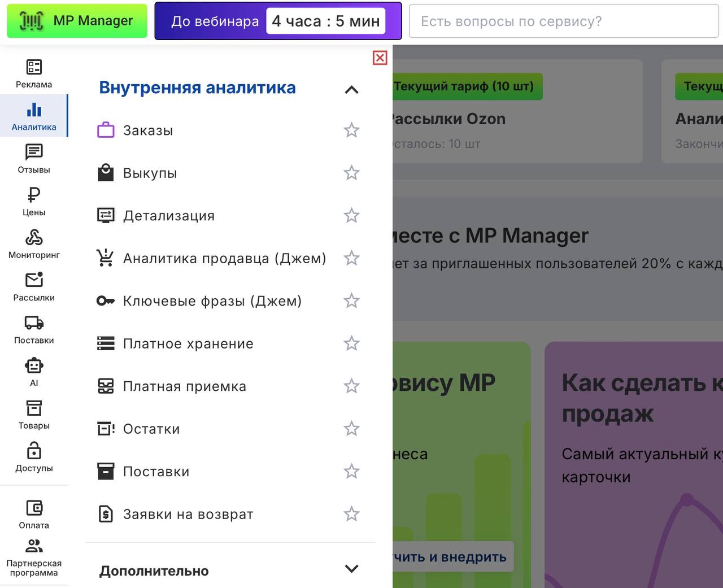
Task: Expand the Дополнительно section
Action: 351,569
